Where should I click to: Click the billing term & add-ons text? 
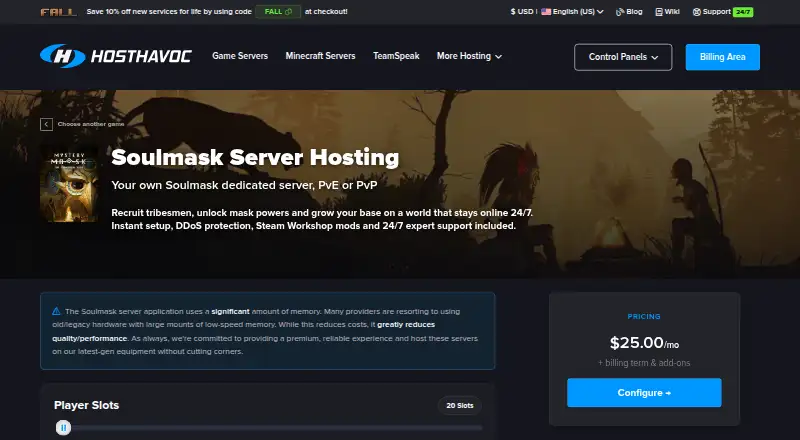644,363
